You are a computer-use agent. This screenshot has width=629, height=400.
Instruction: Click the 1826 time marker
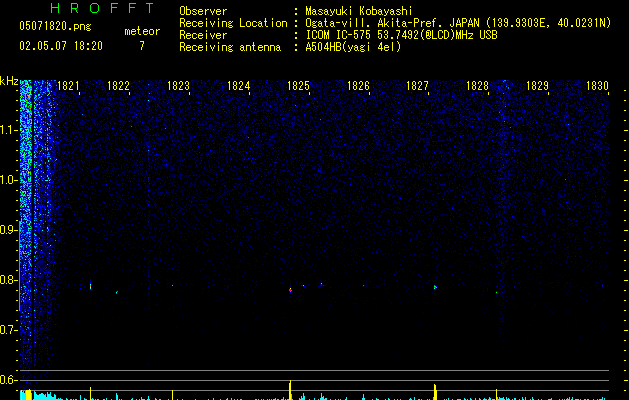click(x=358, y=86)
